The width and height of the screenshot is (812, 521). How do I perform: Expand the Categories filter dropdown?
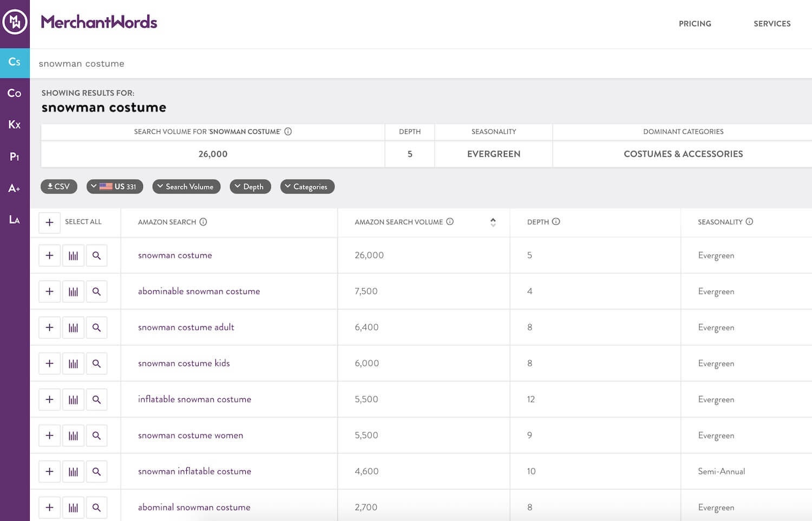click(x=307, y=186)
